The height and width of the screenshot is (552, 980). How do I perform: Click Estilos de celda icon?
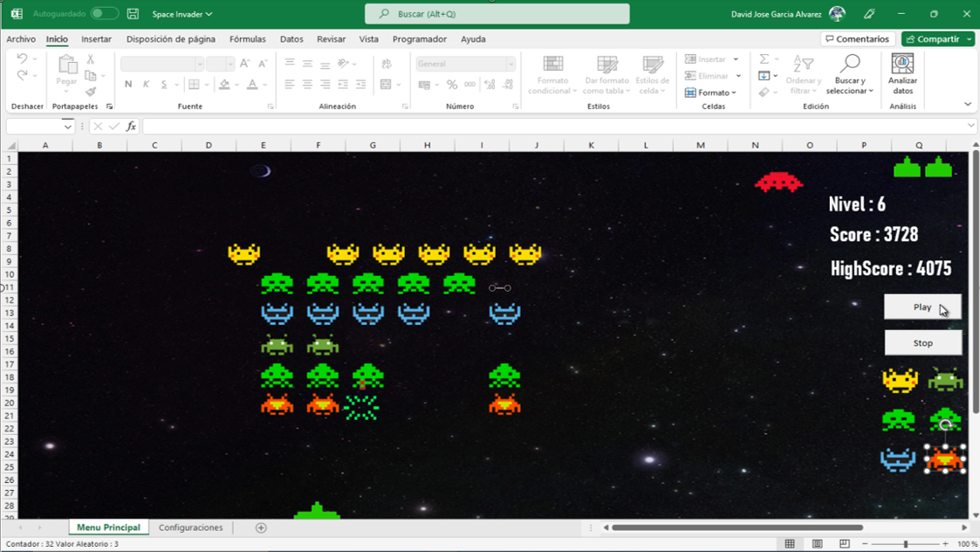point(653,64)
